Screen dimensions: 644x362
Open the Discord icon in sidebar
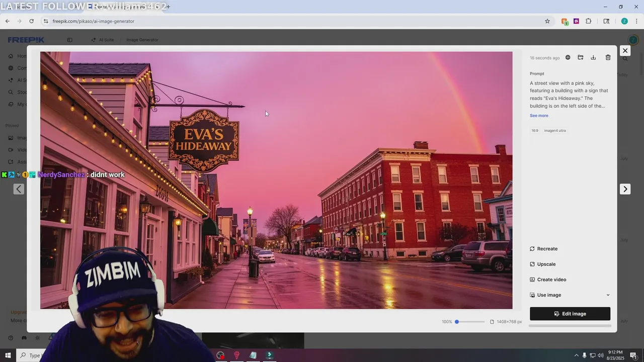pyautogui.click(x=24, y=338)
